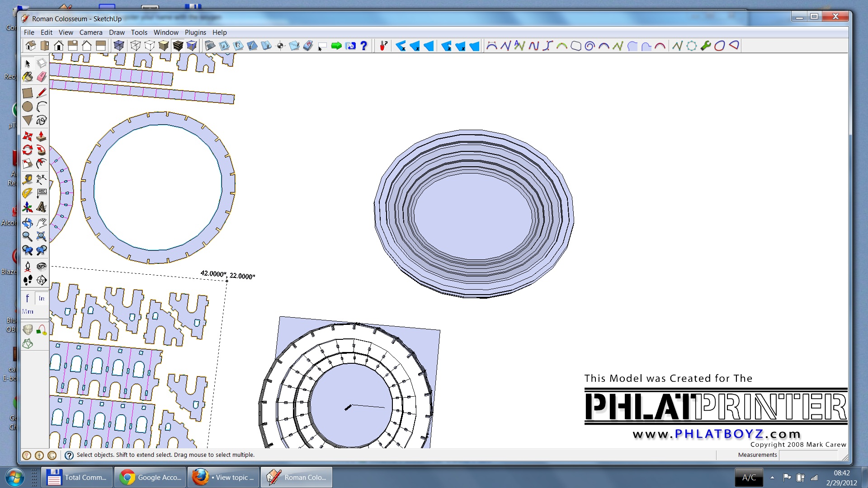Switch to Iso house view
Screen dimensions: 868x488
click(31, 46)
